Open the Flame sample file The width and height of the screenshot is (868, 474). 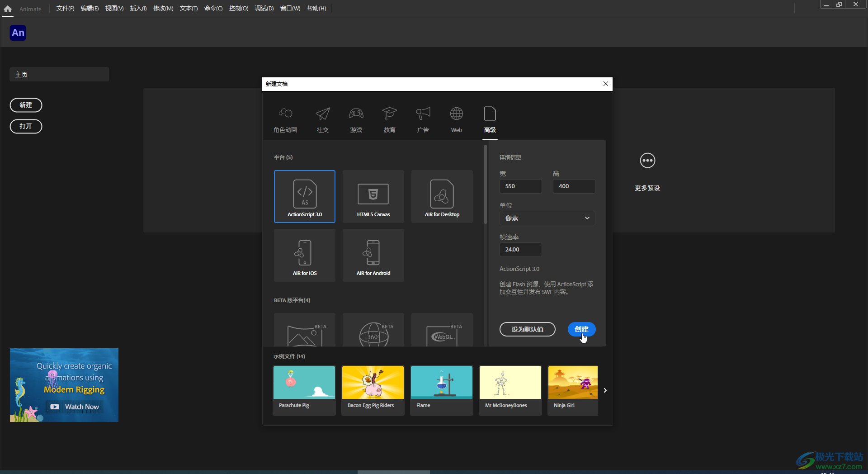(x=442, y=390)
